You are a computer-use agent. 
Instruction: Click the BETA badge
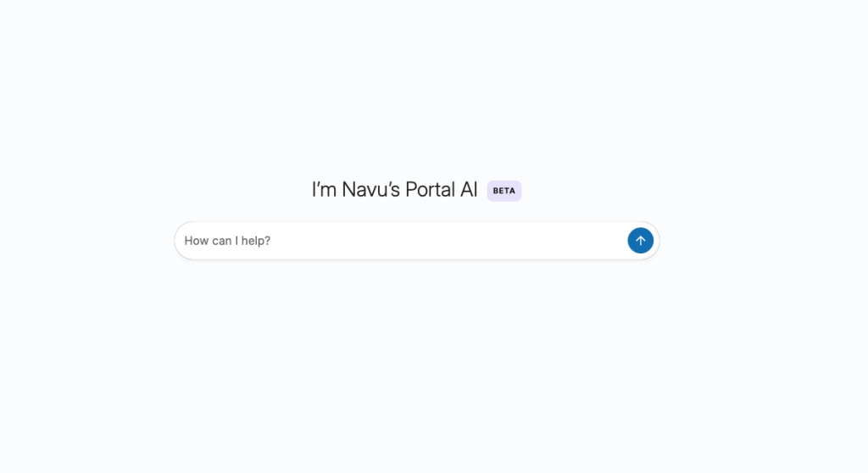(504, 191)
